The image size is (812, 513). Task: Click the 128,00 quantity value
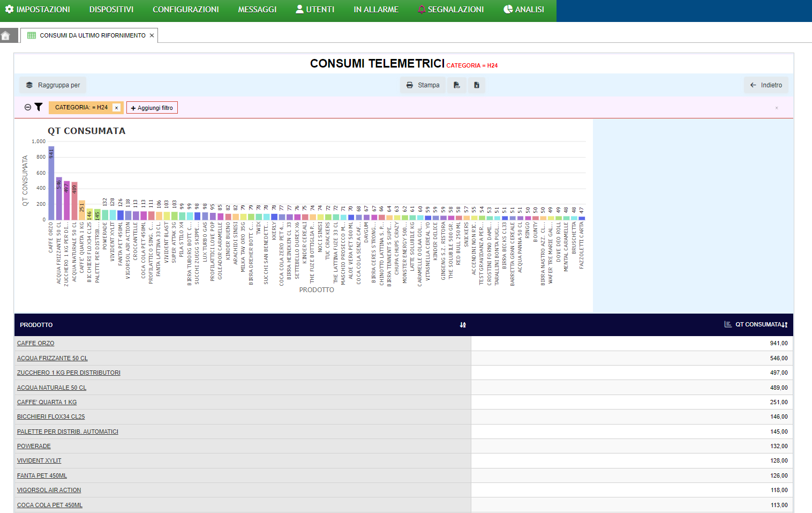click(x=779, y=460)
